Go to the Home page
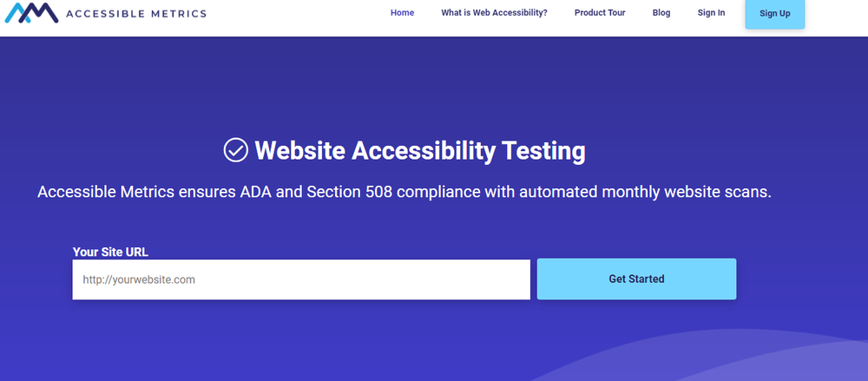The image size is (868, 381). click(402, 13)
